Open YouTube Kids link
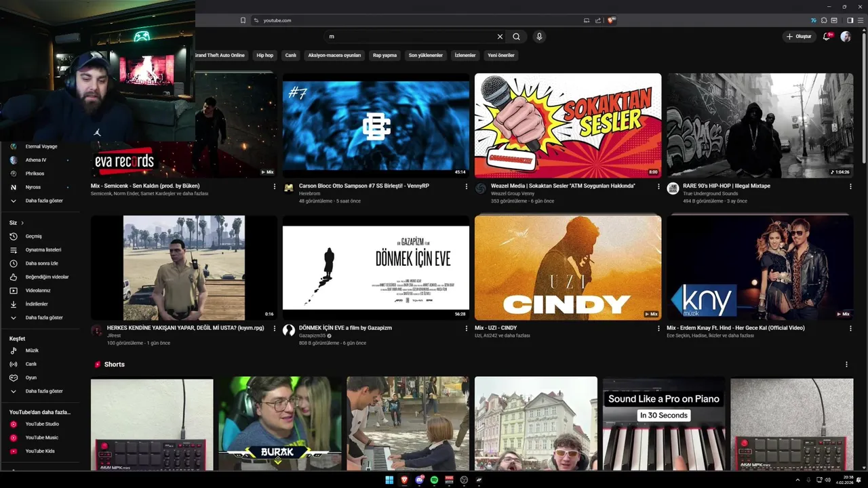The height and width of the screenshot is (488, 868). click(x=41, y=451)
